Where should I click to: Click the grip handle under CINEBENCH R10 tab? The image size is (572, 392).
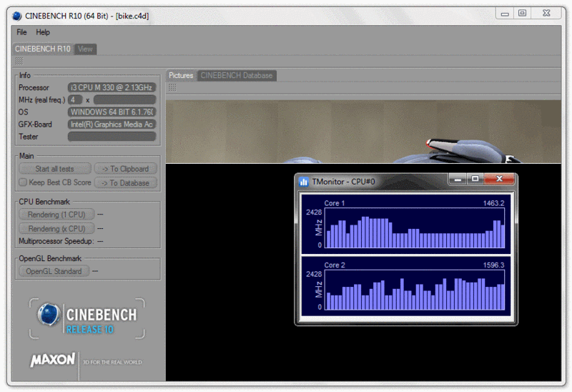[x=19, y=61]
